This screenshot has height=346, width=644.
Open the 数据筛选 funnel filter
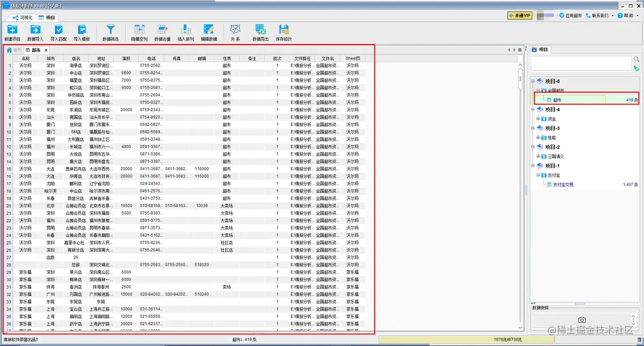(x=111, y=33)
